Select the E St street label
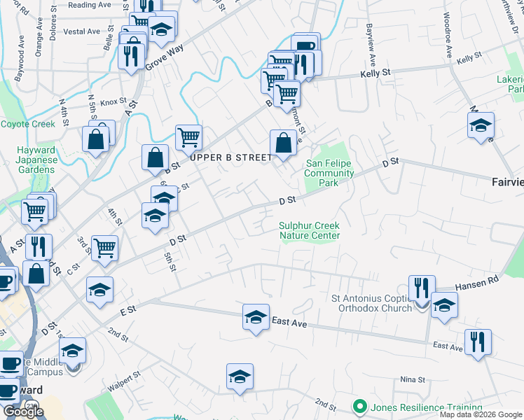The image size is (524, 420). pyautogui.click(x=128, y=311)
